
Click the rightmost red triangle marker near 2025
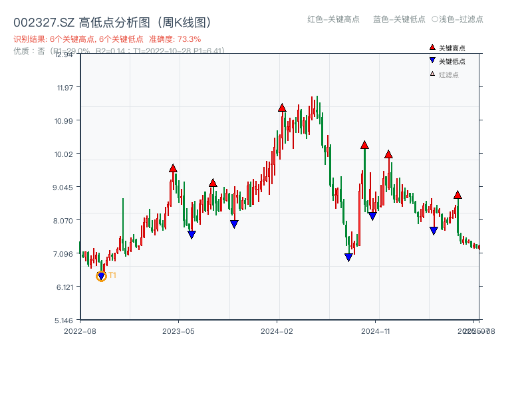point(458,195)
